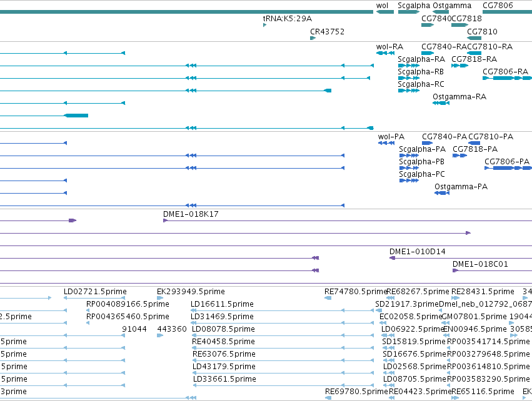The height and width of the screenshot is (401, 532).
Task: Click the EN00946.5prime EST glyph
Action: pyautogui.click(x=446, y=335)
